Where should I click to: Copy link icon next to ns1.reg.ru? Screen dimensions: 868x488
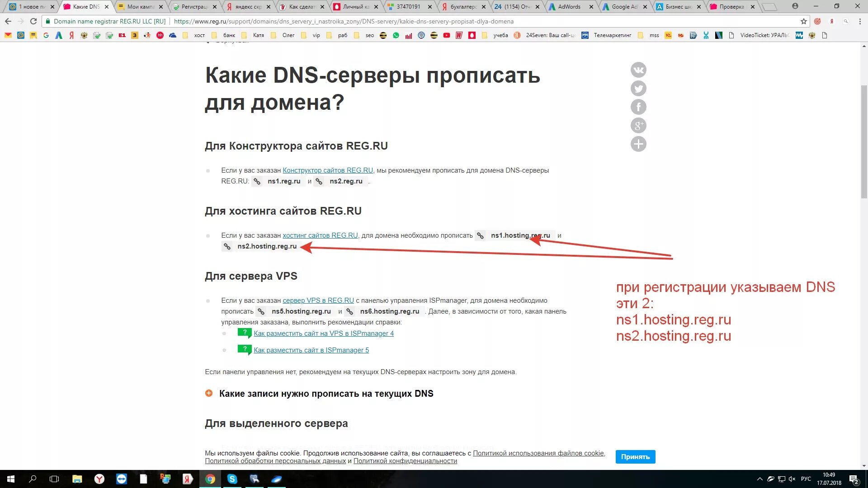[x=257, y=181]
